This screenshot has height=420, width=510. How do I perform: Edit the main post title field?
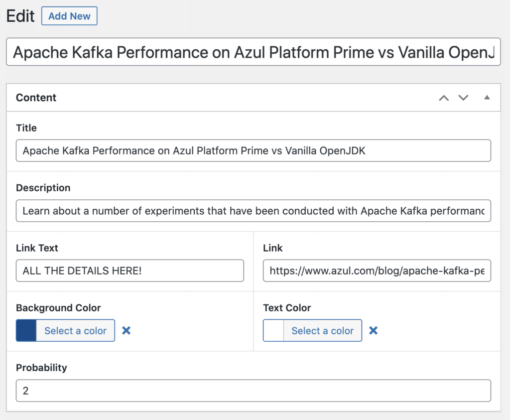254,52
